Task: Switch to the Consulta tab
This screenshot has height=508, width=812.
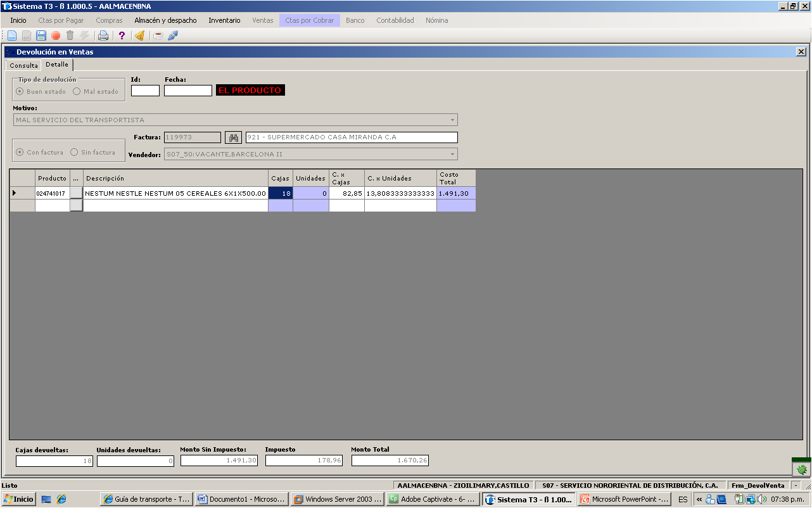Action: 24,65
